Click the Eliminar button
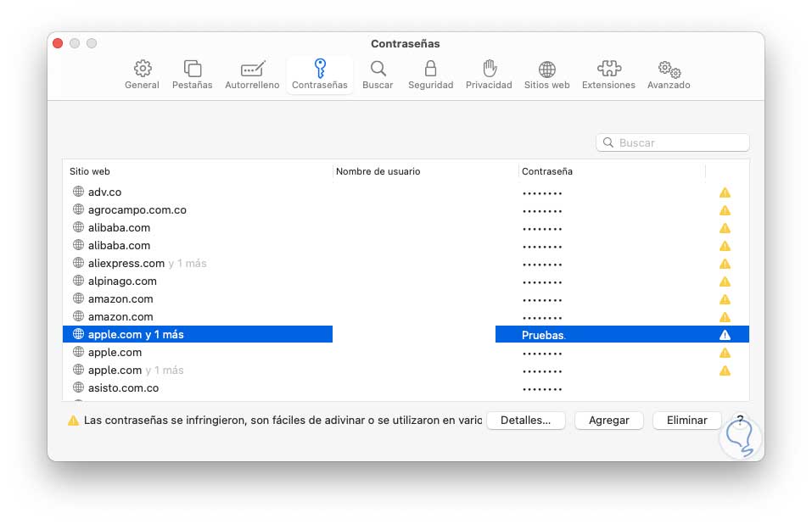The width and height of the screenshot is (812, 524). tap(686, 420)
